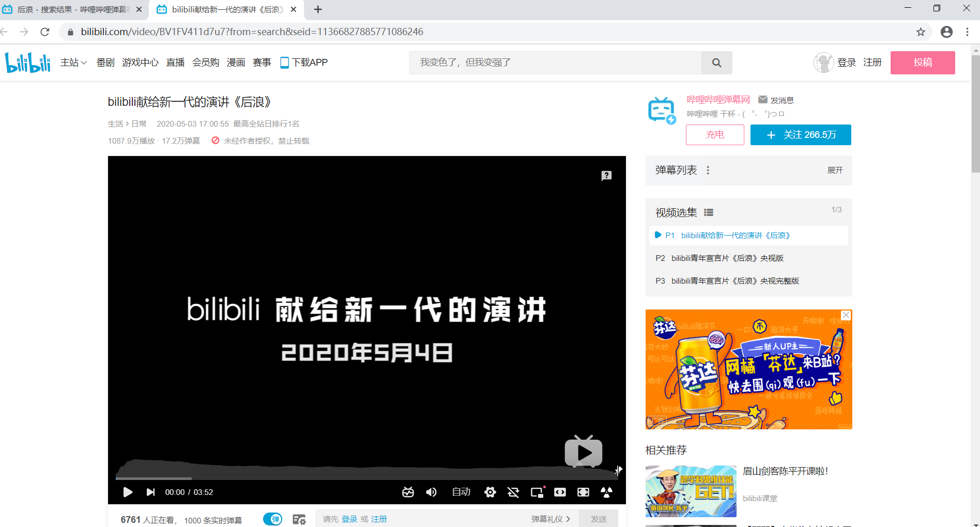Toggle loop playback icon in player
This screenshot has width=980, height=527.
(513, 492)
